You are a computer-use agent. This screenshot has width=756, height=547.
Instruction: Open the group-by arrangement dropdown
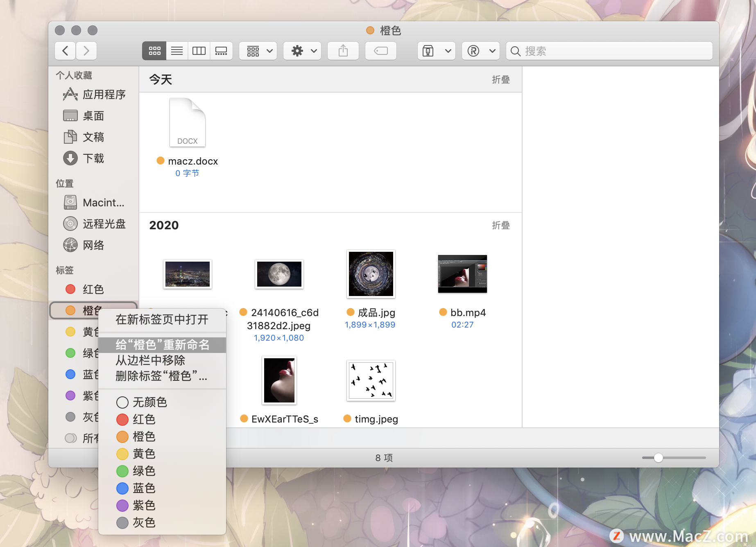(x=258, y=51)
